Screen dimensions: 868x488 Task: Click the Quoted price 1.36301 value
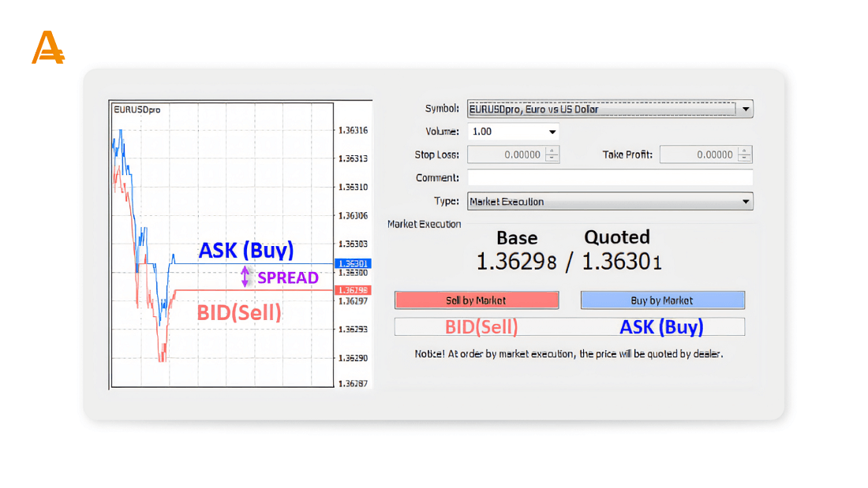pos(621,262)
